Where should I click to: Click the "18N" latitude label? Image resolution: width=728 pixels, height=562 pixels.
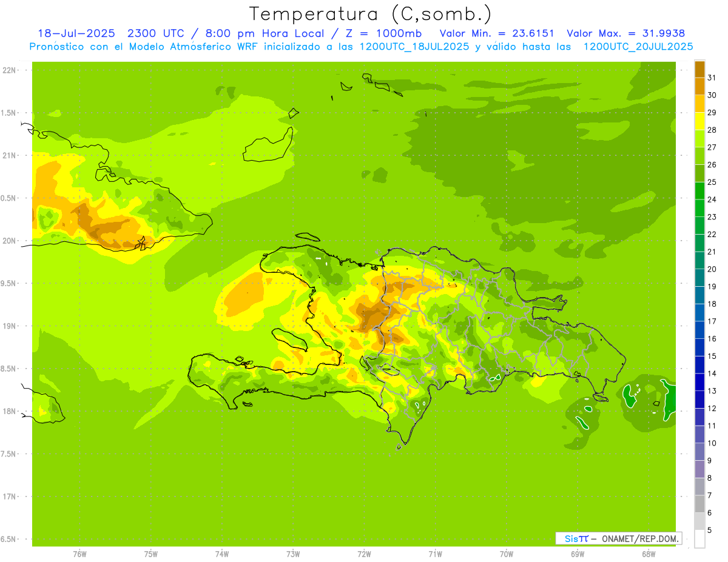(x=10, y=412)
